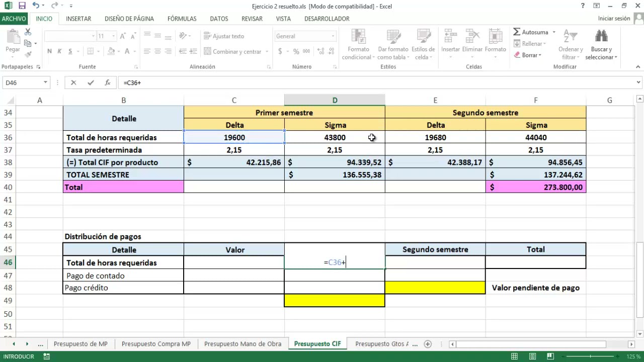The height and width of the screenshot is (362, 644).
Task: Click the insert function fx icon
Action: coord(107,82)
